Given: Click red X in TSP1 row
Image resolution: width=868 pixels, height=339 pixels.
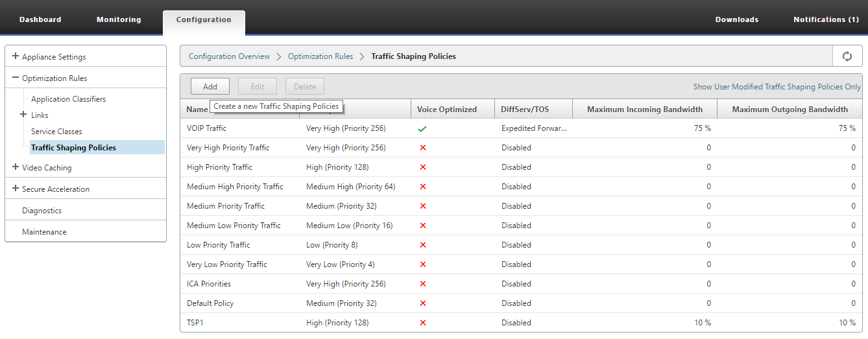Looking at the screenshot, I should pyautogui.click(x=423, y=323).
